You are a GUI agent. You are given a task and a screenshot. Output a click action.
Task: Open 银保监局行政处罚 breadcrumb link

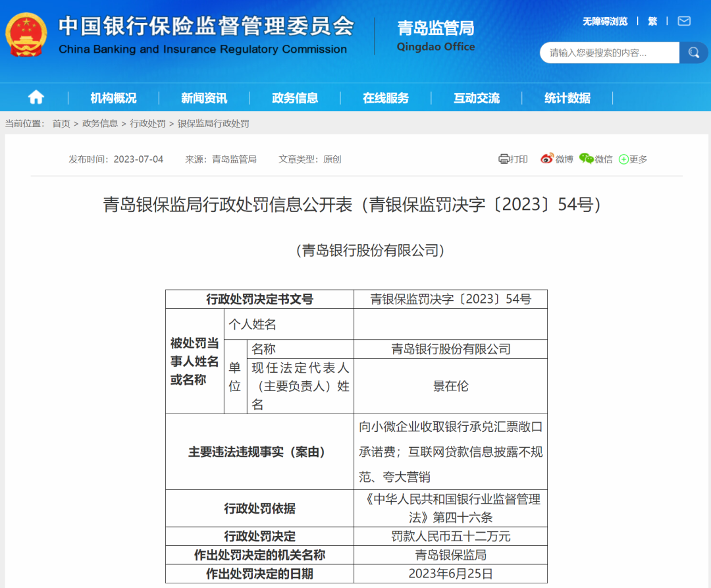(213, 124)
